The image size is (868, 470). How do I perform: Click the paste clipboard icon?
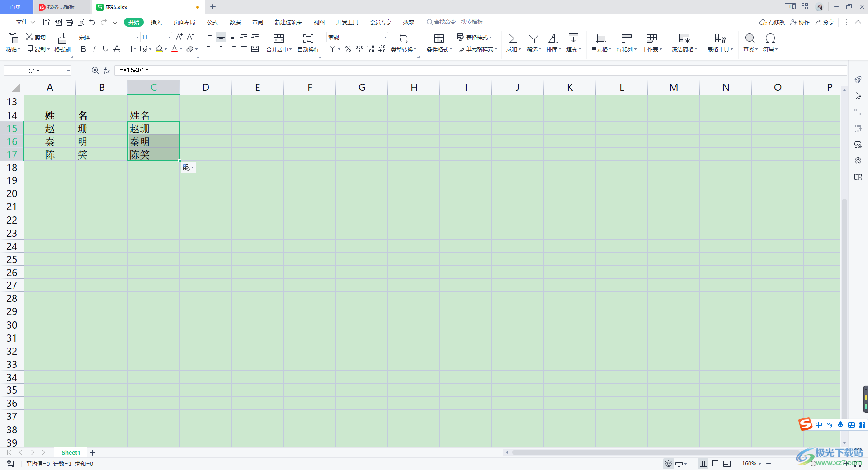tap(13, 38)
